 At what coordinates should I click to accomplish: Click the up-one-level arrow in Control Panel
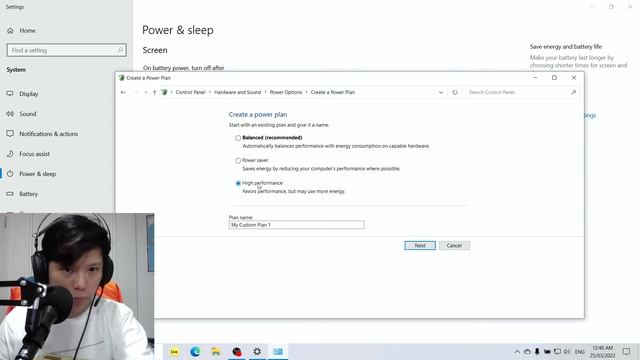(154, 92)
